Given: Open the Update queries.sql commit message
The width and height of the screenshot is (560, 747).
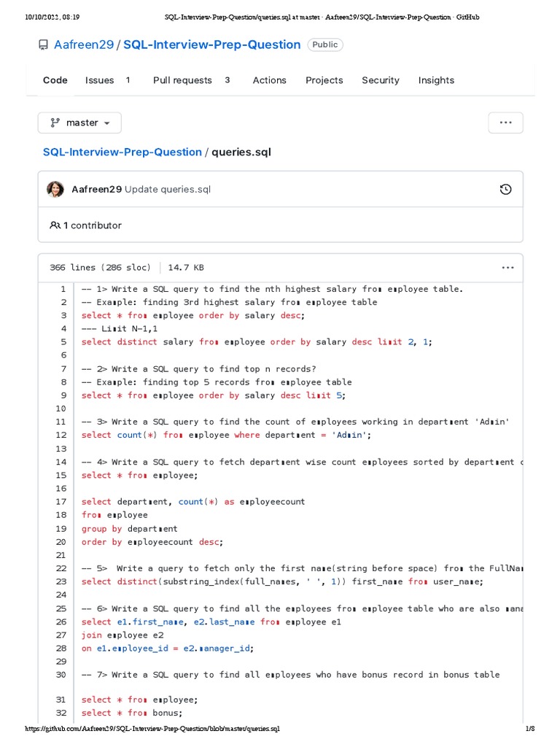Looking at the screenshot, I should 168,190.
